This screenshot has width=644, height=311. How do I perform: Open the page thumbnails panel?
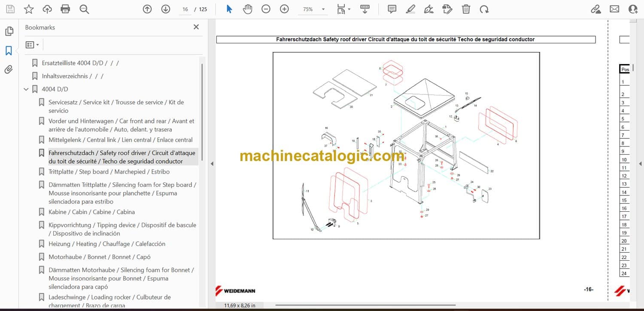9,31
